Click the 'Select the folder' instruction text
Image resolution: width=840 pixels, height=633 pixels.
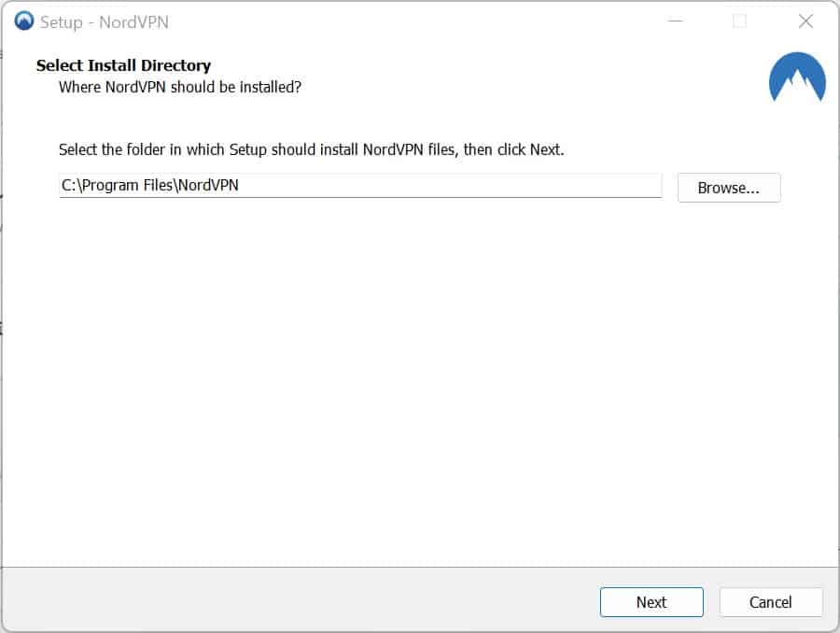pos(311,149)
